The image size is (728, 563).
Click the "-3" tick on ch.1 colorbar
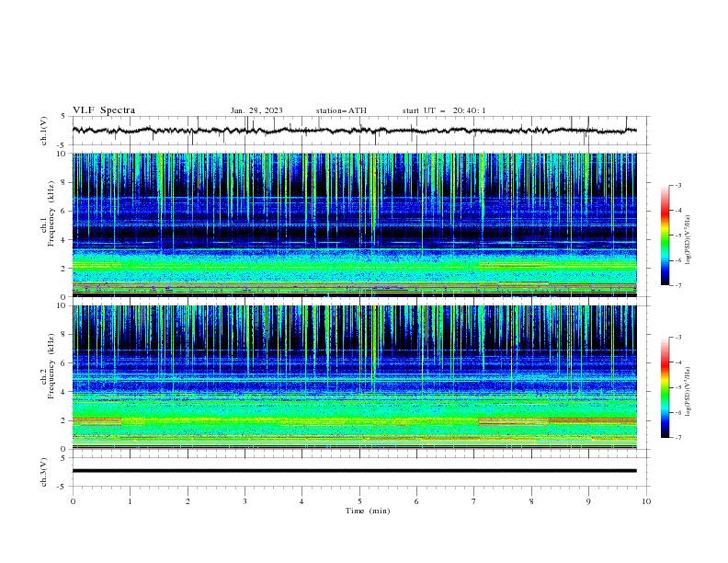click(x=678, y=185)
